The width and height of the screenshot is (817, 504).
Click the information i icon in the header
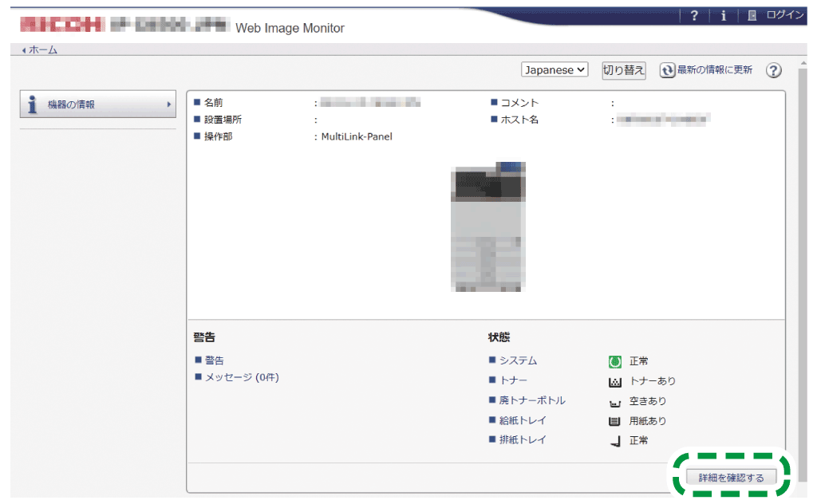723,14
